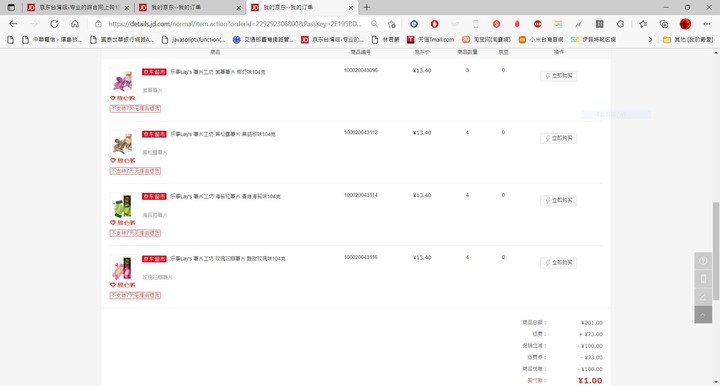Open the 國泰世華銀行 bookmark
Image resolution: width=720 pixels, height=386 pixels.
click(x=122, y=40)
